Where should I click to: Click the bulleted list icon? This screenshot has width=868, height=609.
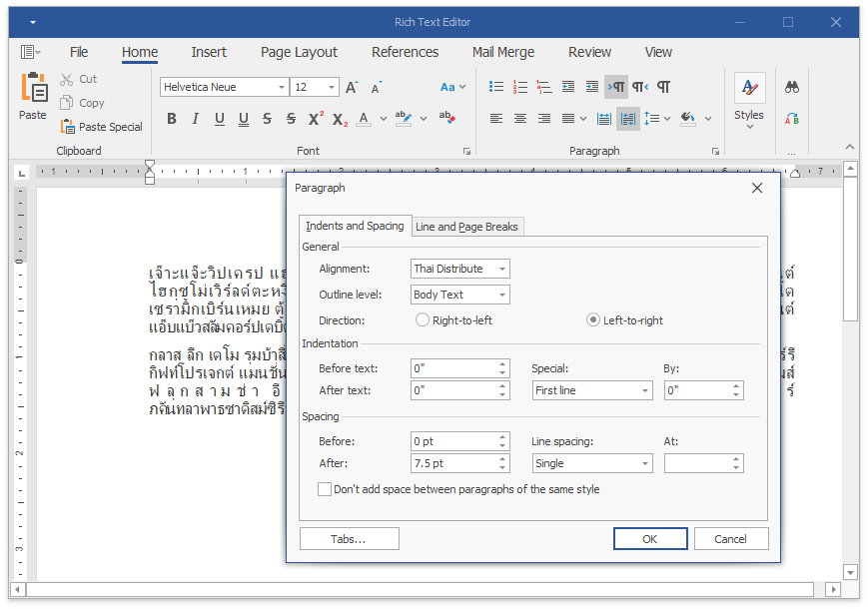[x=496, y=87]
